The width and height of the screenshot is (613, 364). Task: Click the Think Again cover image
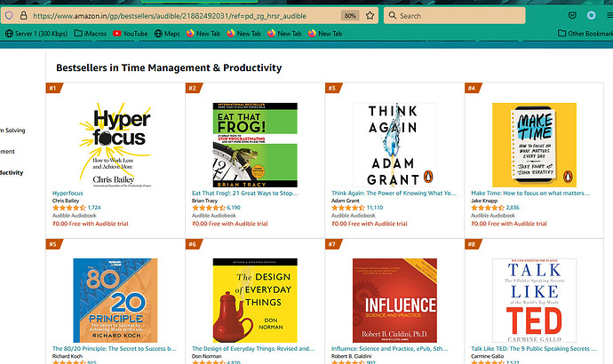coord(394,145)
